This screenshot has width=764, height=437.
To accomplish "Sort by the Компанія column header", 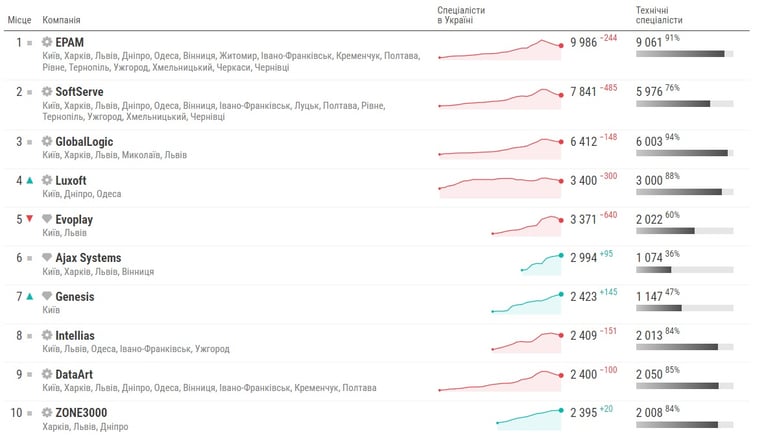I will click(61, 20).
